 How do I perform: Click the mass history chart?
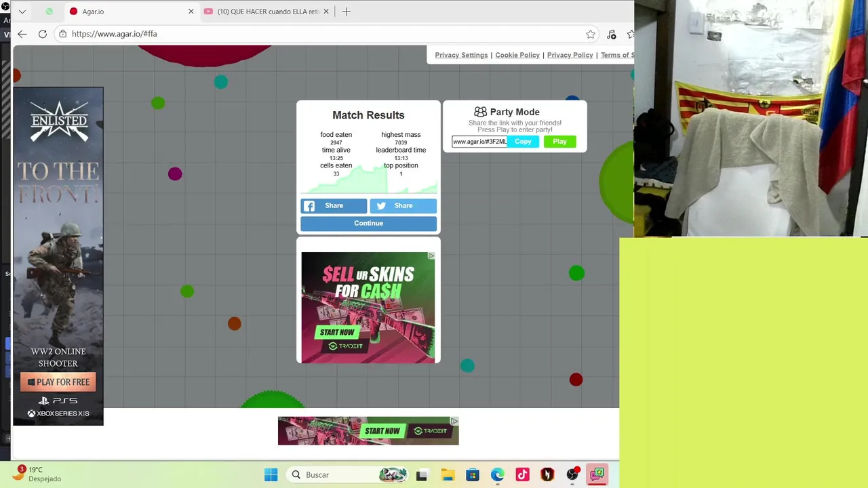368,180
